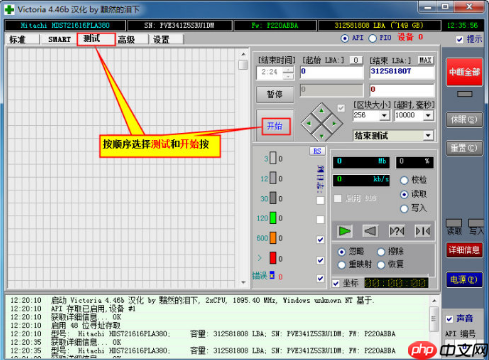Image resolution: width=489 pixels, height=360 pixels.
Task: Click the 休眠 sleep button
Action: pos(464,120)
